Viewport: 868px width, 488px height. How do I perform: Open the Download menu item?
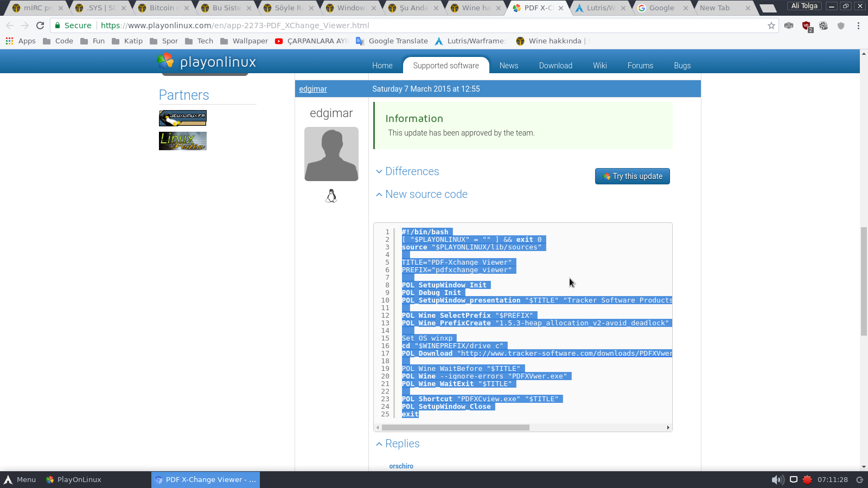click(556, 66)
